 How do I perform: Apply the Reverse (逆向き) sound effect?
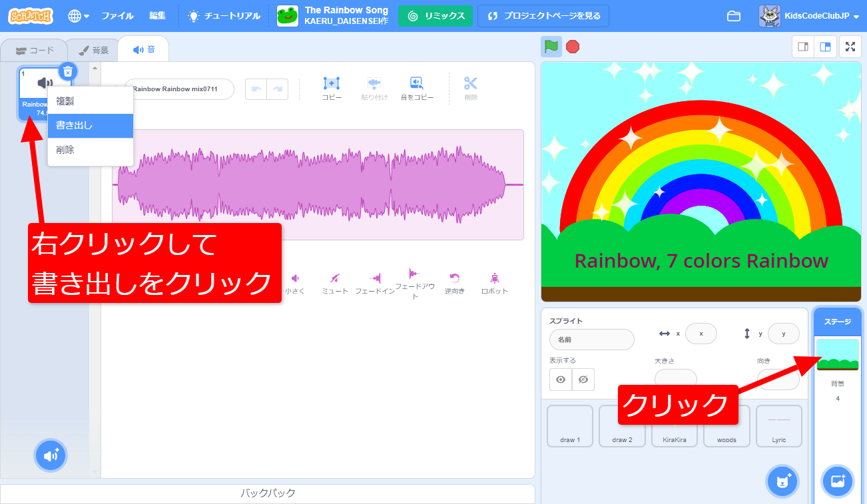455,279
